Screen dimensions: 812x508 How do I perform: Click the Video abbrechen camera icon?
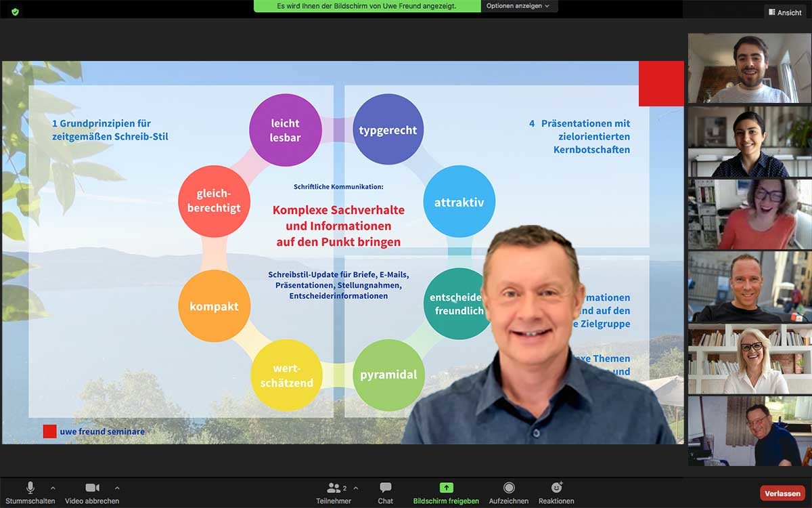click(x=92, y=488)
